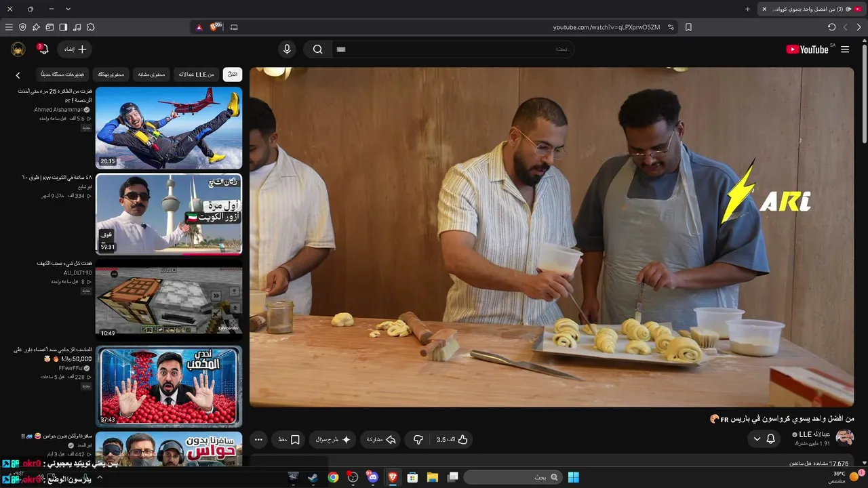Submit search with magnifier button
Screen dimensions: 868x488
[317, 49]
